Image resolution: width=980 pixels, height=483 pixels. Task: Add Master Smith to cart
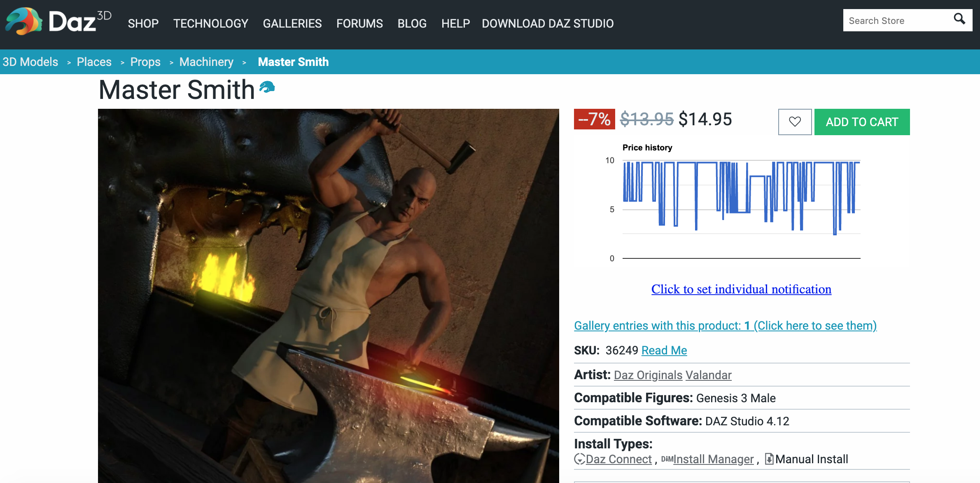click(861, 122)
